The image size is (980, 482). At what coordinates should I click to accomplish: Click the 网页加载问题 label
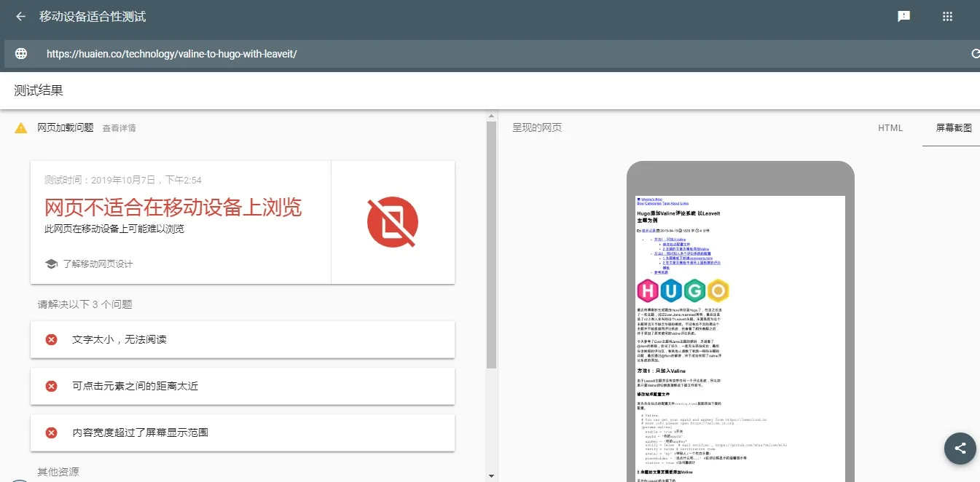(66, 128)
